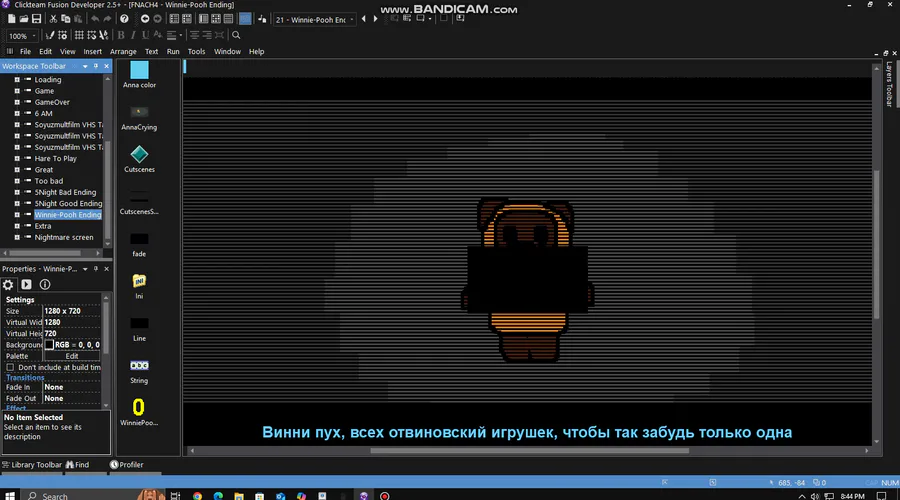The height and width of the screenshot is (500, 900).
Task: Open the frame selector dropdown
Action: 351,20
